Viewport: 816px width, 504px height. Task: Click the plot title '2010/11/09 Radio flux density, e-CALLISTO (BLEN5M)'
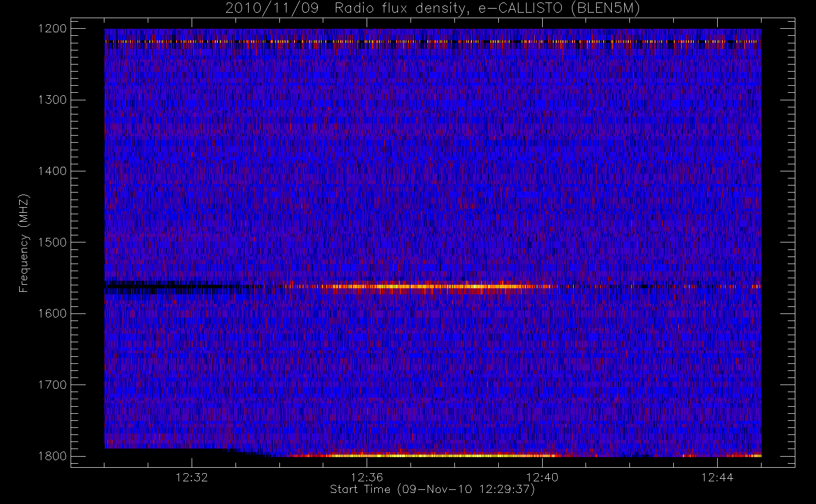pos(433,9)
